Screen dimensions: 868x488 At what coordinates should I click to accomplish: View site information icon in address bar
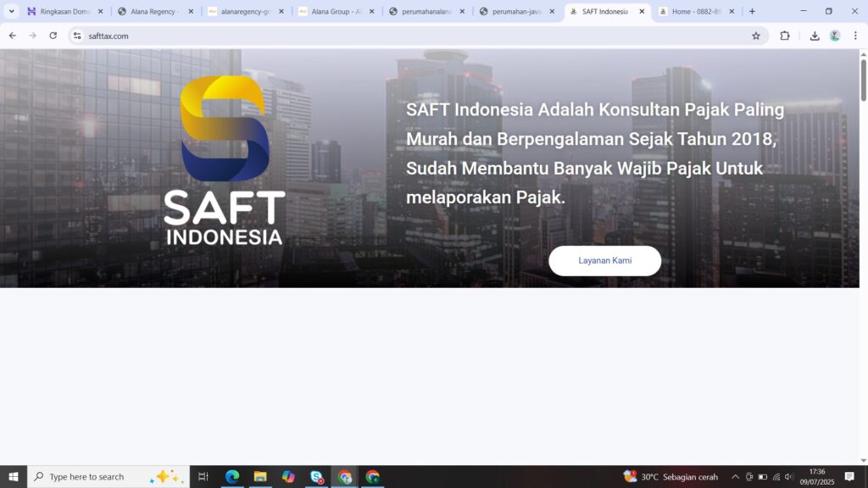point(77,36)
